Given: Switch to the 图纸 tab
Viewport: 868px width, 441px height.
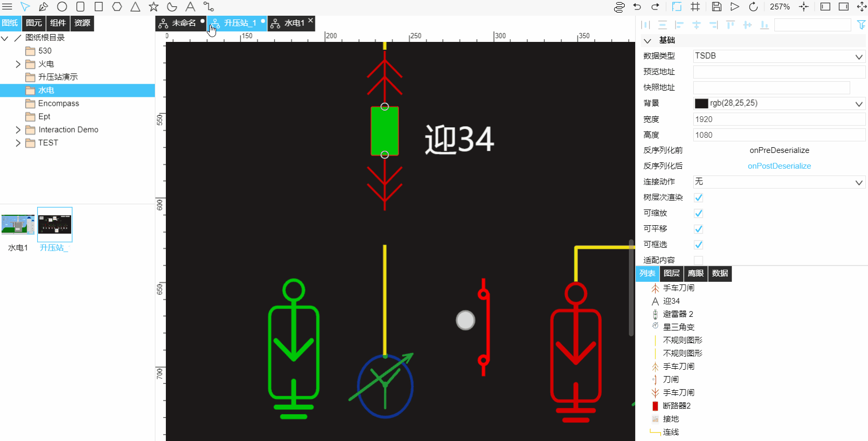Looking at the screenshot, I should click(x=10, y=23).
